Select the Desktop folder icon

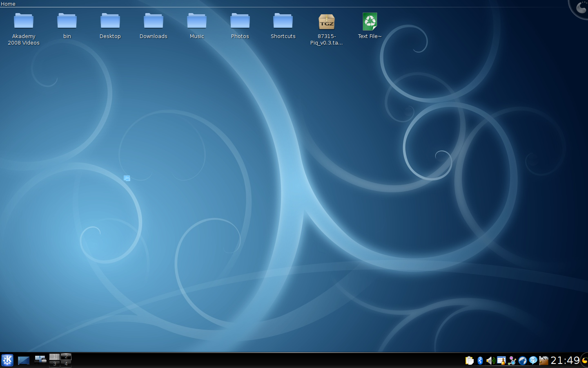(x=110, y=26)
